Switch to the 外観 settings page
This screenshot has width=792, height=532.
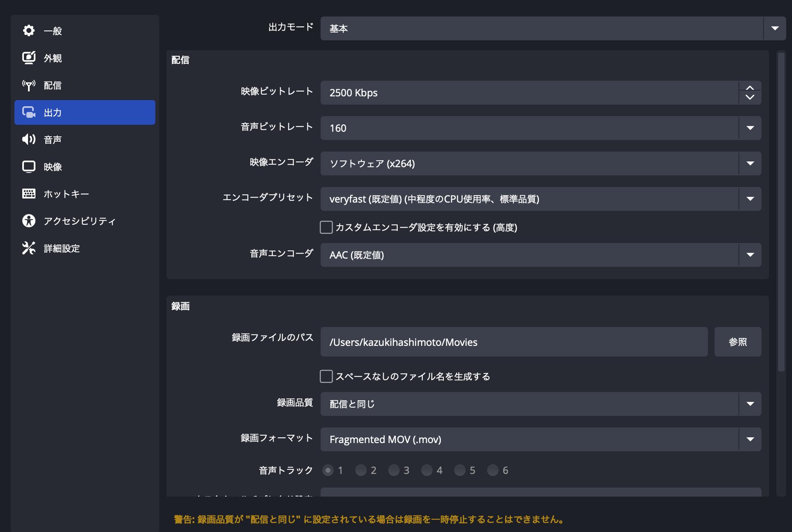pos(85,58)
